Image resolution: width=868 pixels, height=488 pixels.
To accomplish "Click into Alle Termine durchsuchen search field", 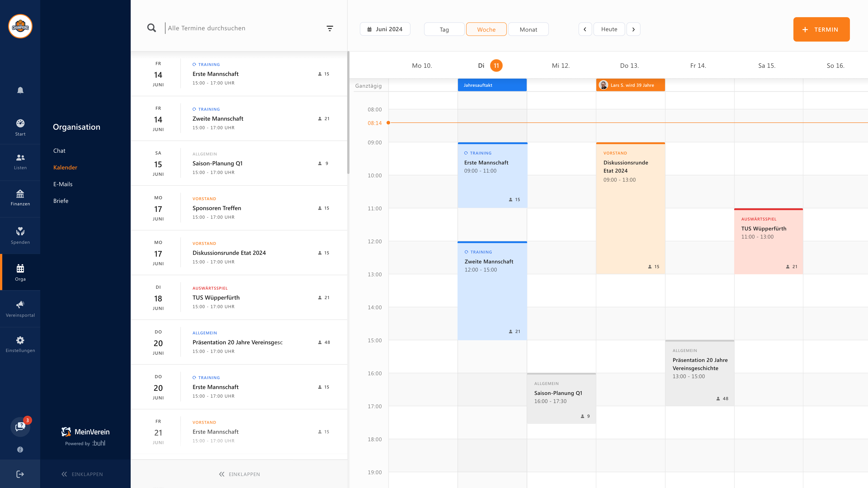I will 236,28.
